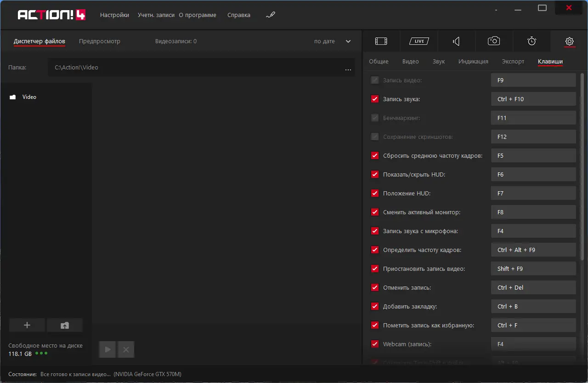588x383 pixels.
Task: Open the Учетн. записи menu
Action: click(x=156, y=15)
